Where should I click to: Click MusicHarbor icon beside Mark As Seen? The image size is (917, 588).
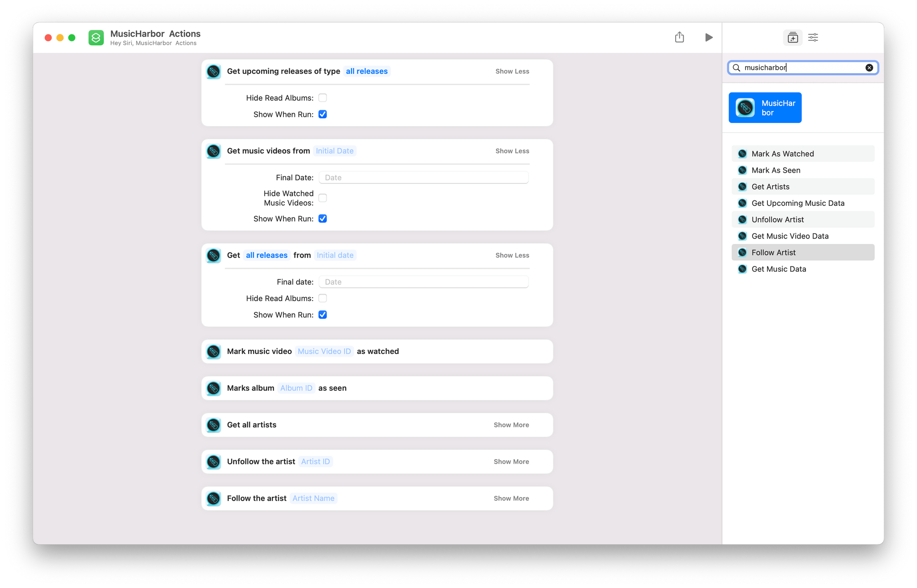click(x=742, y=170)
